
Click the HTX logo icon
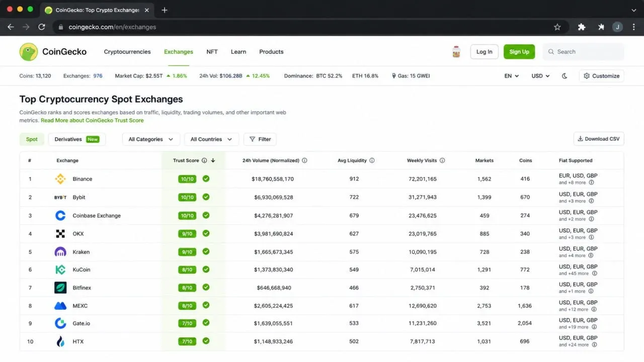[x=60, y=341]
